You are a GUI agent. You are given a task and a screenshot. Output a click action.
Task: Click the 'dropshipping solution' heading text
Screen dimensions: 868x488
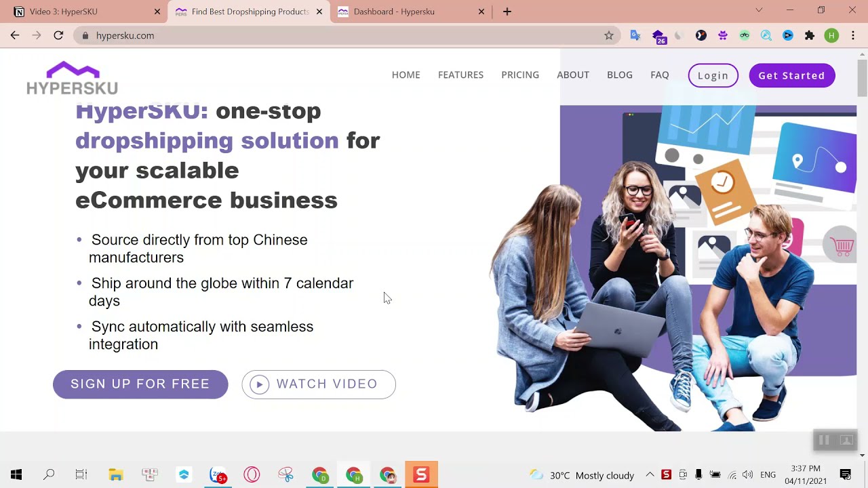(x=207, y=141)
